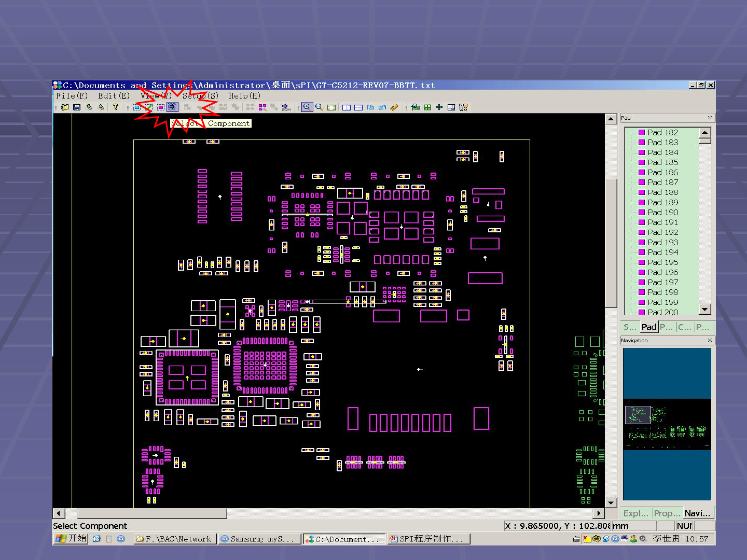Click the BOM toolbar icon
This screenshot has height=560, width=747.
click(286, 107)
